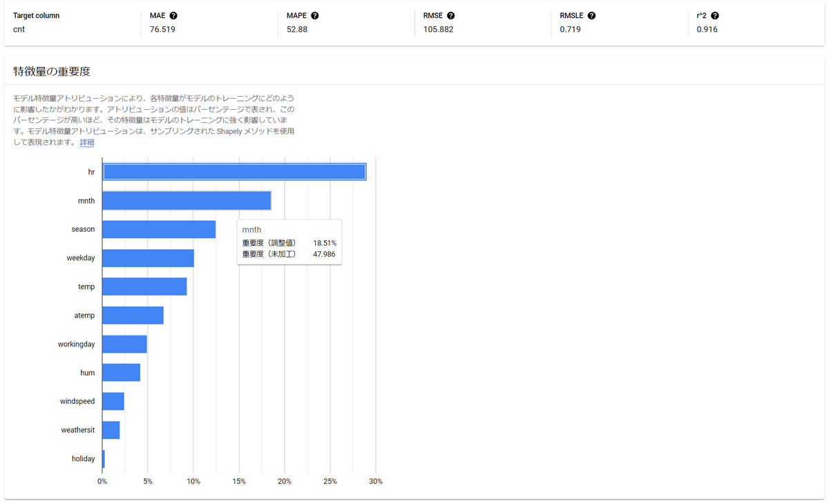
Task: Click tooltip value 47.986
Action: pyautogui.click(x=325, y=255)
